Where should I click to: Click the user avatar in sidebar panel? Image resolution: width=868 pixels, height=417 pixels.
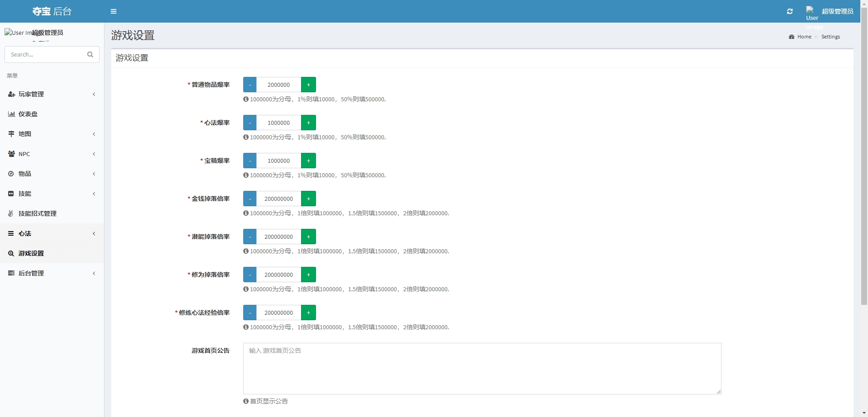coord(18,33)
